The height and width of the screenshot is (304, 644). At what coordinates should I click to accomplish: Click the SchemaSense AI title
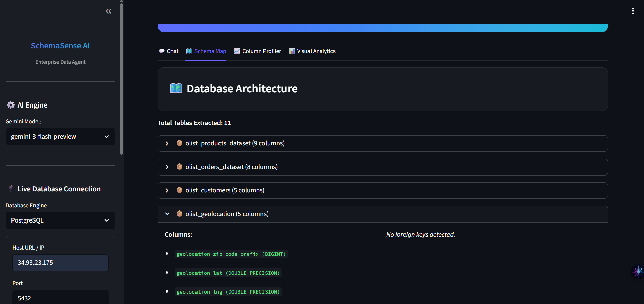[60, 46]
